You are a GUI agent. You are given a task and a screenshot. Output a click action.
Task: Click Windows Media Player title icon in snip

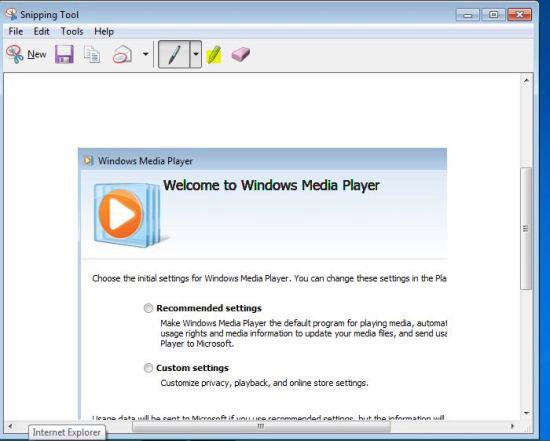coord(88,161)
